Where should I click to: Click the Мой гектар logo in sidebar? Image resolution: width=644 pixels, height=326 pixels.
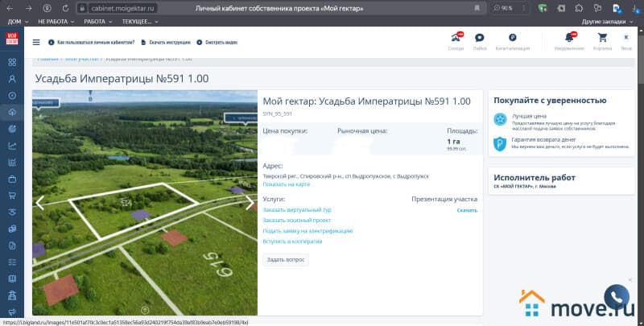coord(12,39)
